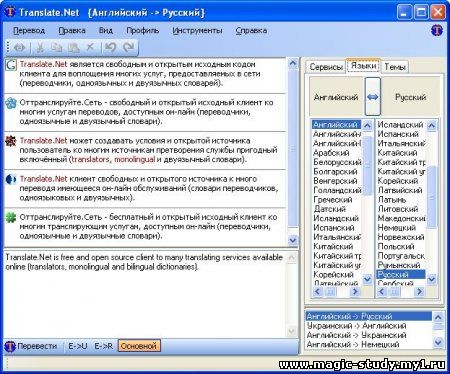The height and width of the screenshot is (374, 450).
Task: Click the red bug service icon of third translation
Action: click(x=11, y=141)
